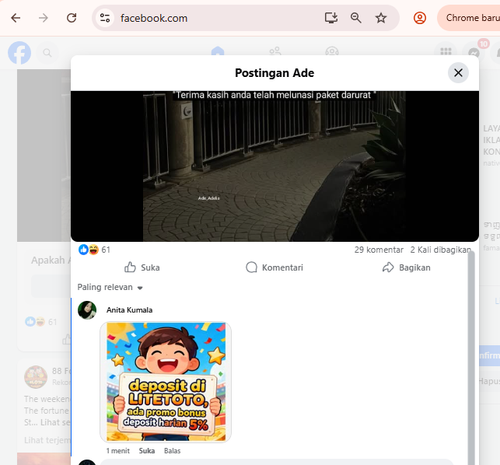Click the video in Ade's post
The width and height of the screenshot is (500, 465).
tap(275, 166)
